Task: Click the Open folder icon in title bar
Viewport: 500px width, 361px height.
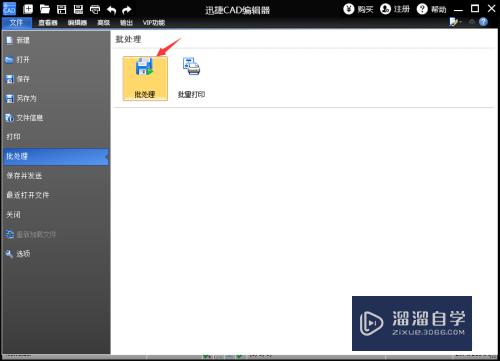Action: click(45, 9)
